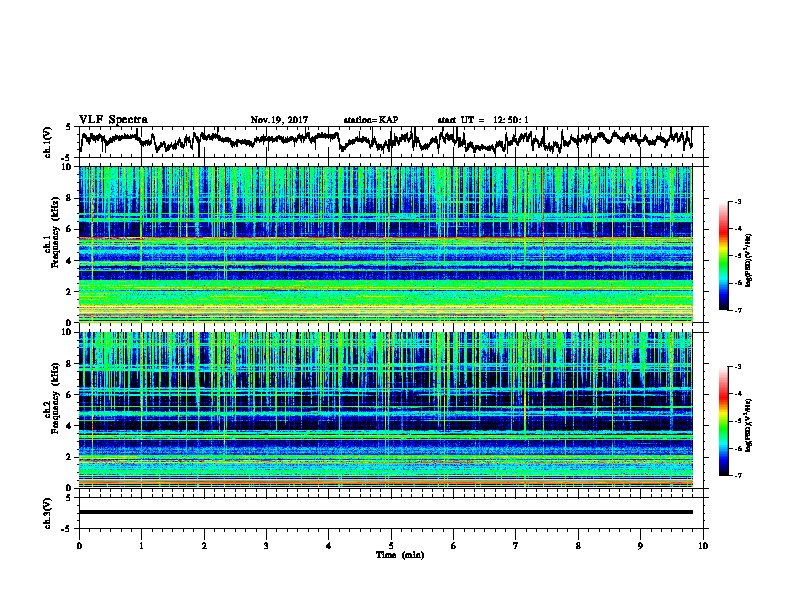792x612 pixels.
Task: Click the ch.2 PSD color bar
Action: coord(723,421)
